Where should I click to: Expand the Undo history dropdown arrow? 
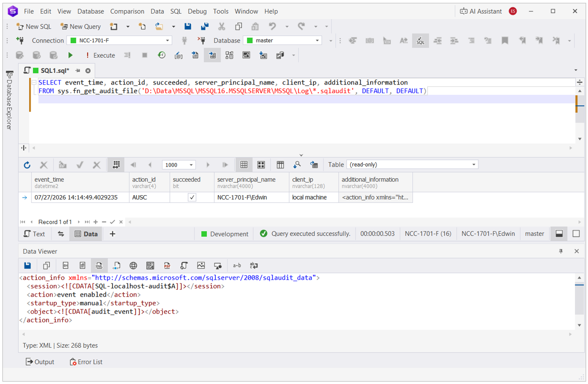tap(287, 27)
